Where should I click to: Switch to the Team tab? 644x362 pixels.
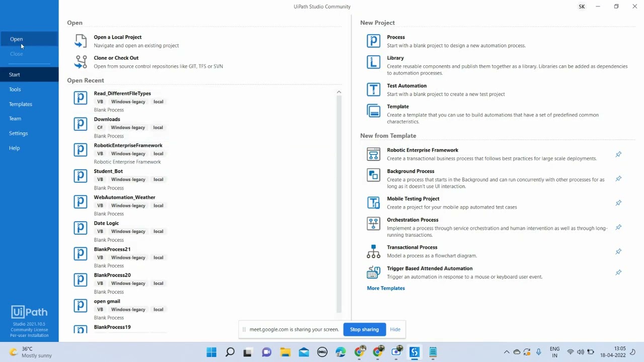[x=29, y=119]
